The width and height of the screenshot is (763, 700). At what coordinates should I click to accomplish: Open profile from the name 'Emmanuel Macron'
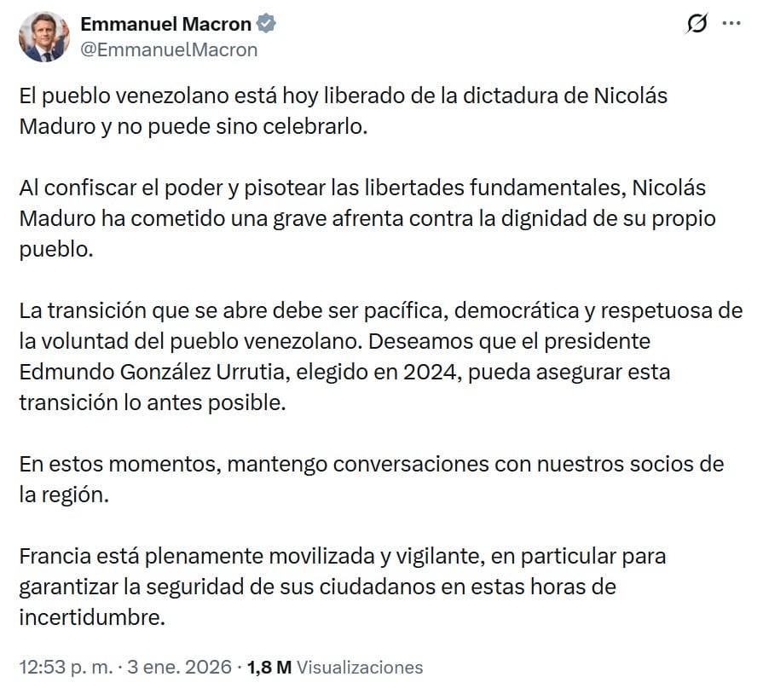point(167,25)
